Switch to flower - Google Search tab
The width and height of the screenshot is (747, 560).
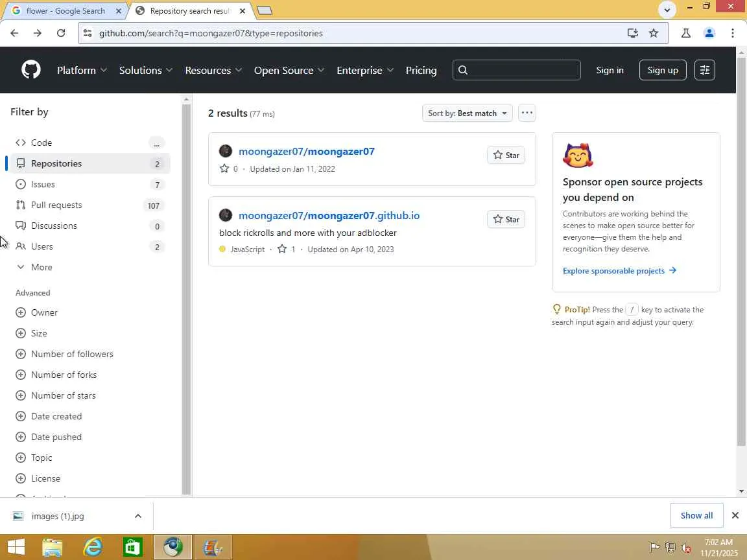[x=65, y=10]
